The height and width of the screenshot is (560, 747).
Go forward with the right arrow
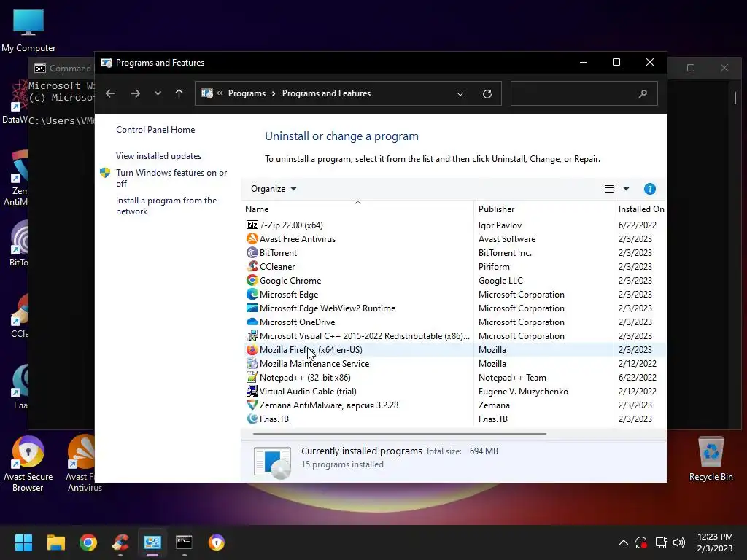[x=136, y=93]
